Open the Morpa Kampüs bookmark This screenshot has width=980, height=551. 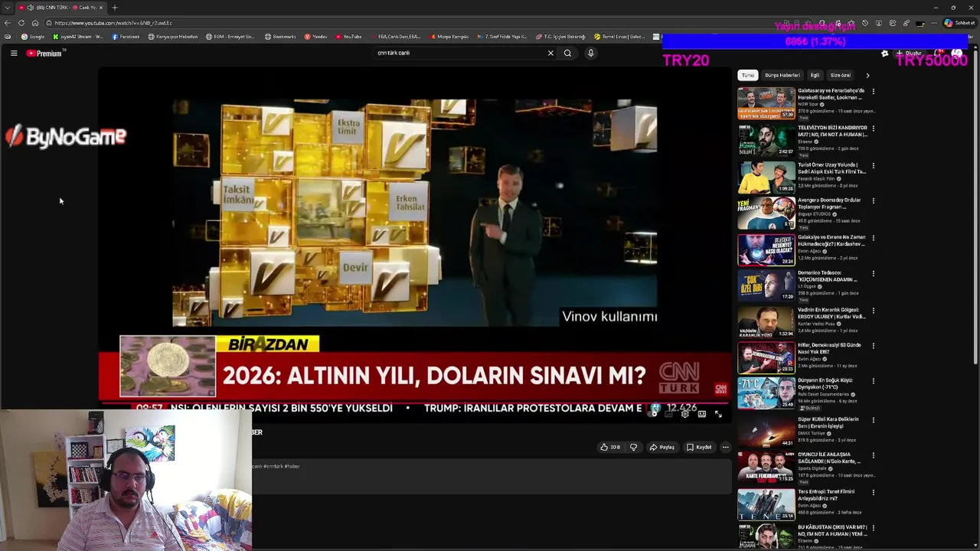(x=449, y=37)
